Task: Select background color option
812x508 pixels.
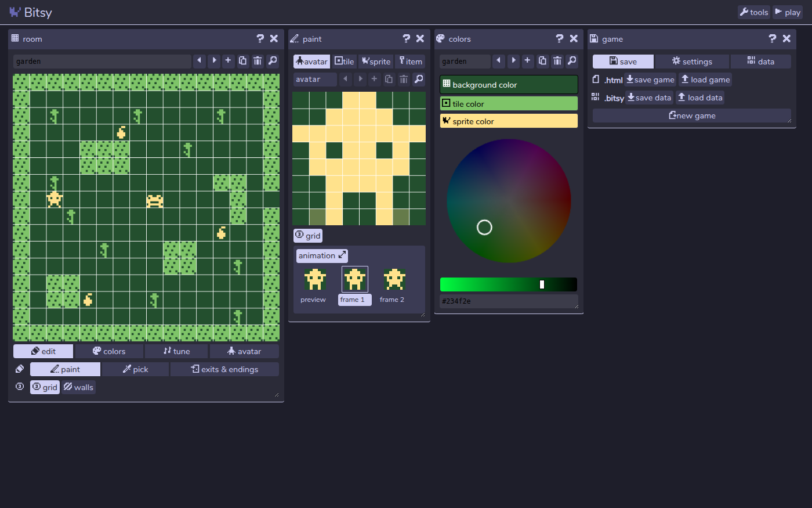Action: [509, 85]
